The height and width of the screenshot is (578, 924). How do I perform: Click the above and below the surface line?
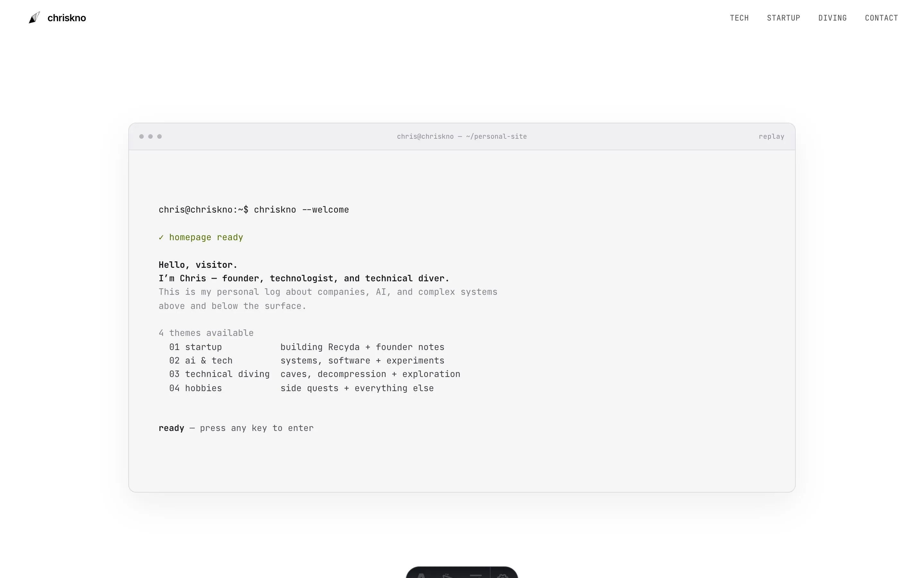pyautogui.click(x=232, y=306)
